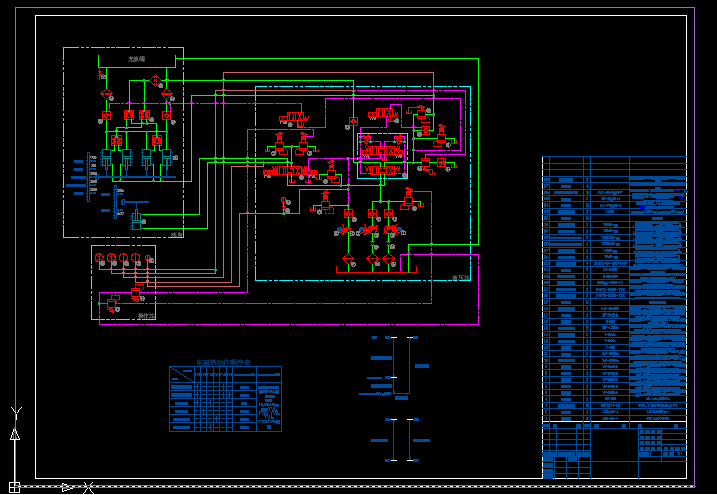
Task: Select valve group inside small cyan box
Action: 383,156
